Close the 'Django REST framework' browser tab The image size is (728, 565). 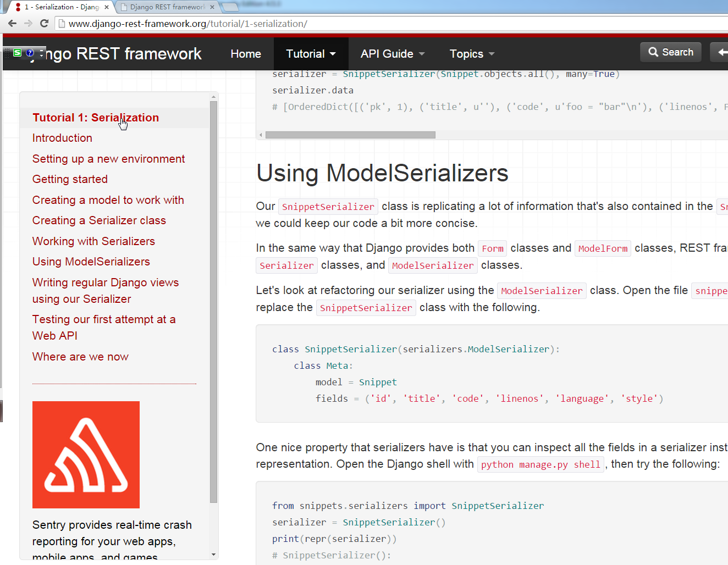coord(212,7)
